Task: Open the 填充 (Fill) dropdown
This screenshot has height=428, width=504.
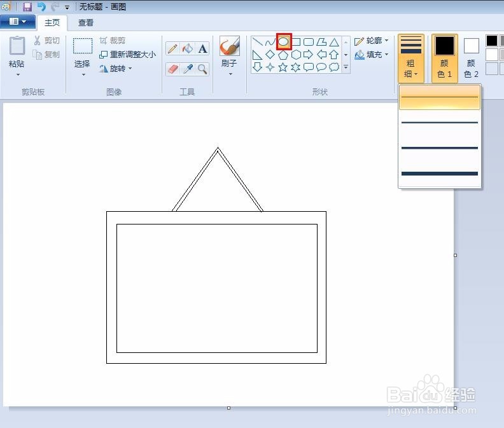Action: click(372, 55)
